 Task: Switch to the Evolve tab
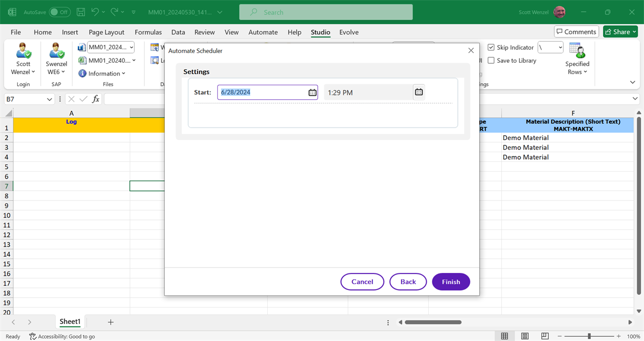349,32
